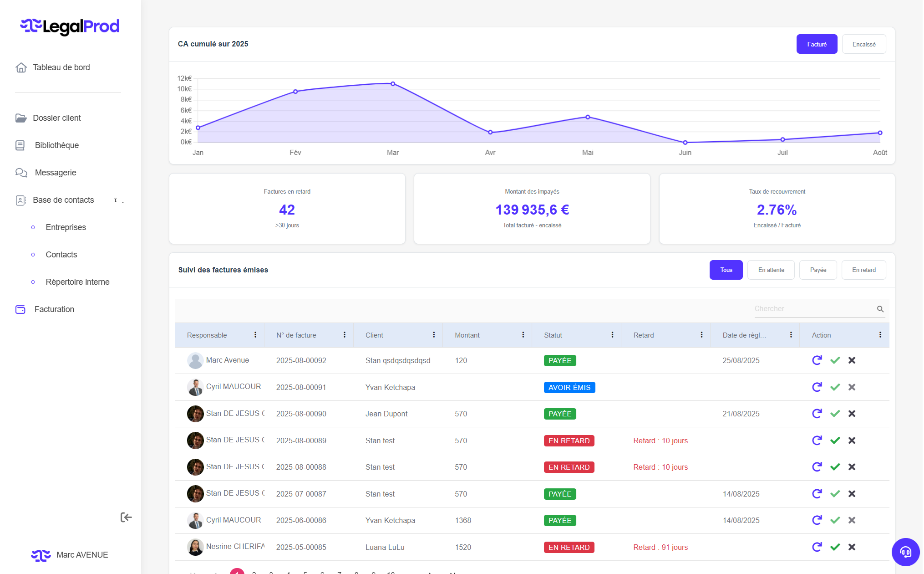The image size is (924, 574).
Task: Open Tableau de bord home icon
Action: [21, 67]
